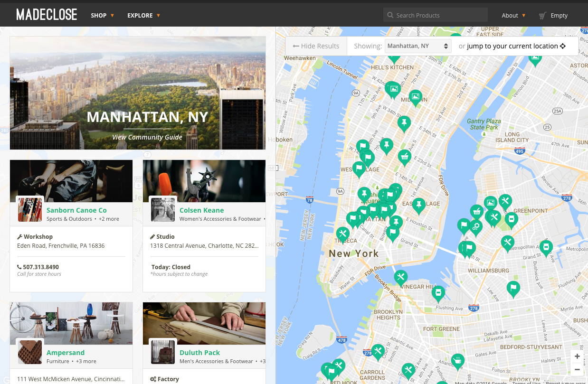The image size is (588, 384).
Task: Click the '+3 more' categories for Ampersand
Action: (x=86, y=361)
